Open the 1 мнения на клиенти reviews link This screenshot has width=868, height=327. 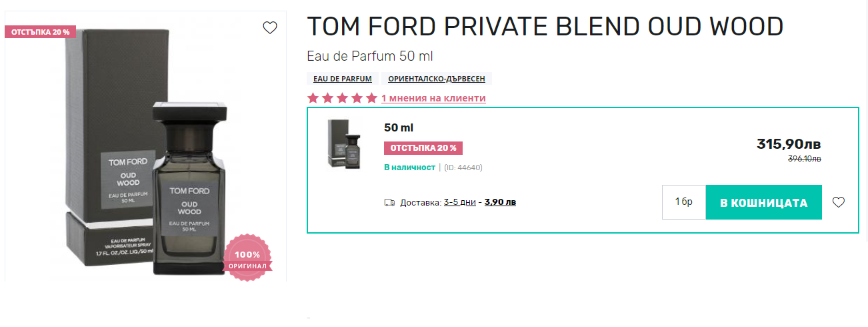tap(433, 98)
